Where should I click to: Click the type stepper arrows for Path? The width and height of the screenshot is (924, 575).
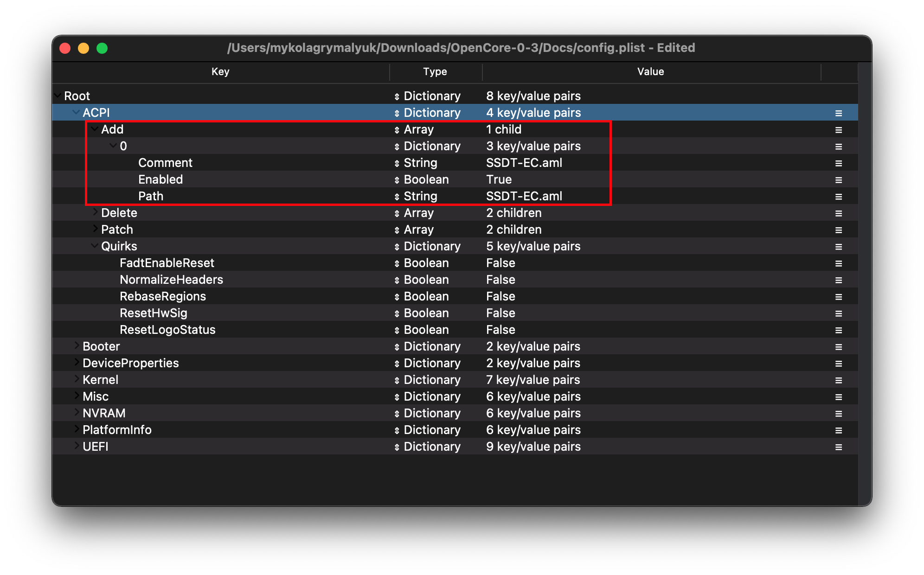click(397, 197)
